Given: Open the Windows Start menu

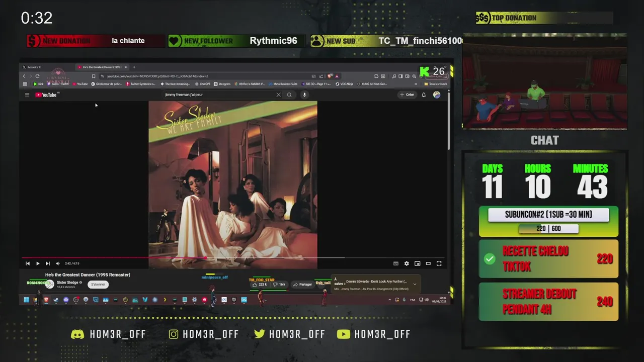Looking at the screenshot, I should [27, 300].
